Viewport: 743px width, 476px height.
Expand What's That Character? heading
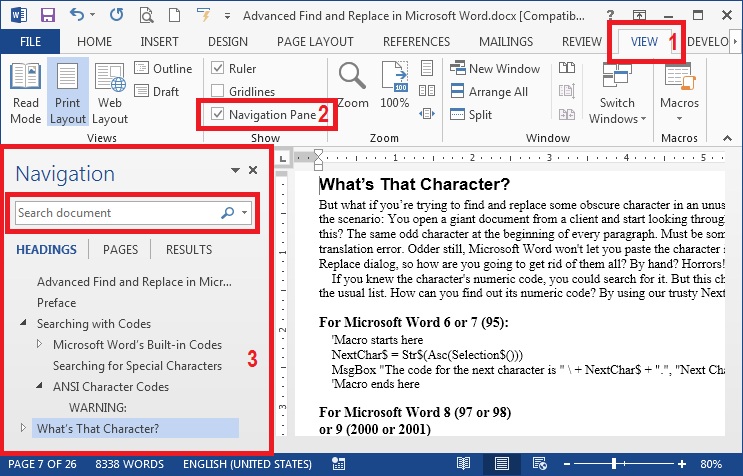23,428
